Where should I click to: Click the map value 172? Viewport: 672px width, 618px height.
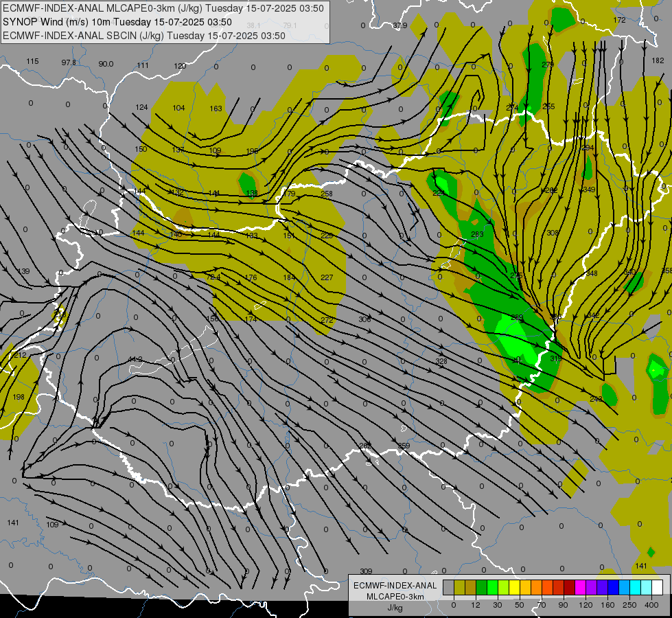click(619, 20)
